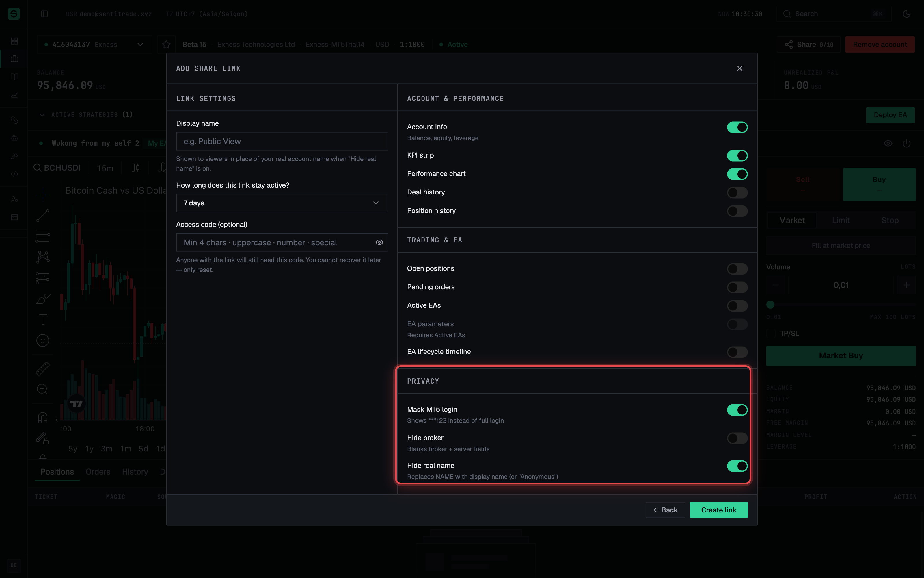Toggle Account info switch off

[737, 127]
